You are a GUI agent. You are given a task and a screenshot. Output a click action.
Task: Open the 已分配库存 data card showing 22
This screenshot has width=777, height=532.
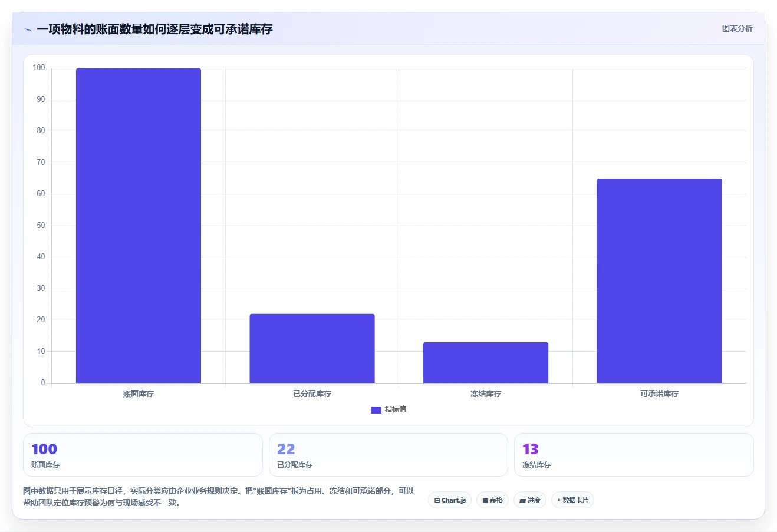[388, 455]
